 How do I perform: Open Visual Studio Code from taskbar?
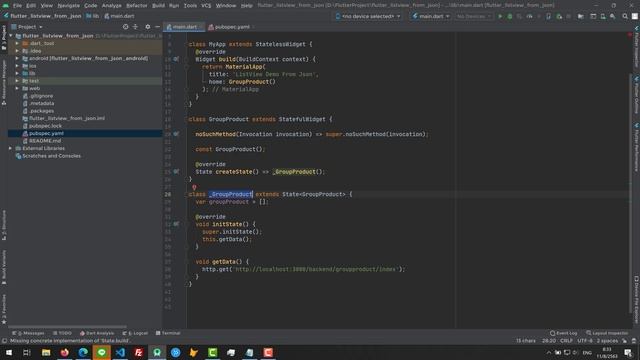point(120,352)
